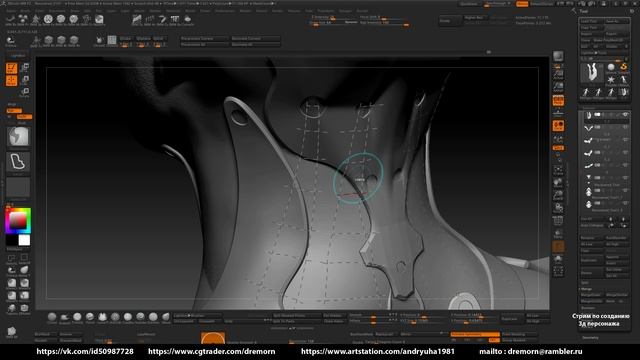The width and height of the screenshot is (640, 360).
Task: Collapse the Subtool section header
Action: point(589,108)
